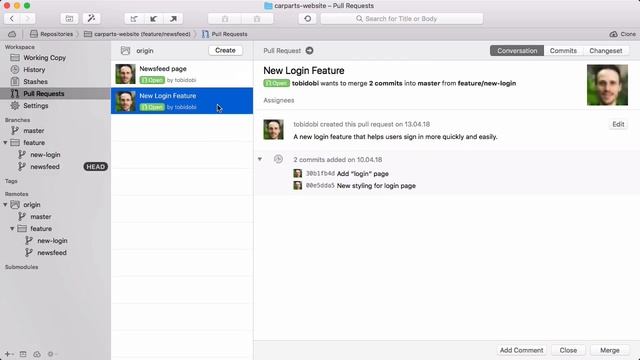640x360 pixels.
Task: Edit the pull request description
Action: click(618, 124)
